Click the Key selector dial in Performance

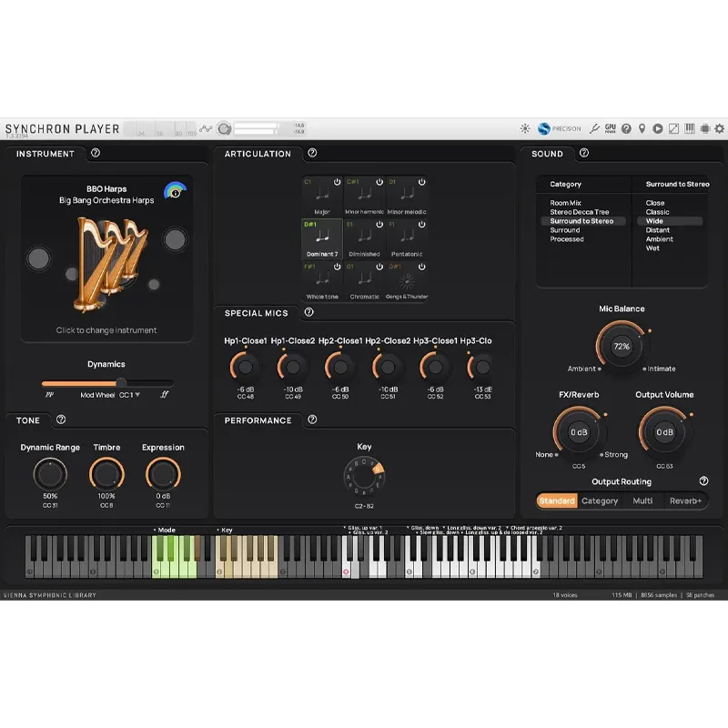point(364,476)
